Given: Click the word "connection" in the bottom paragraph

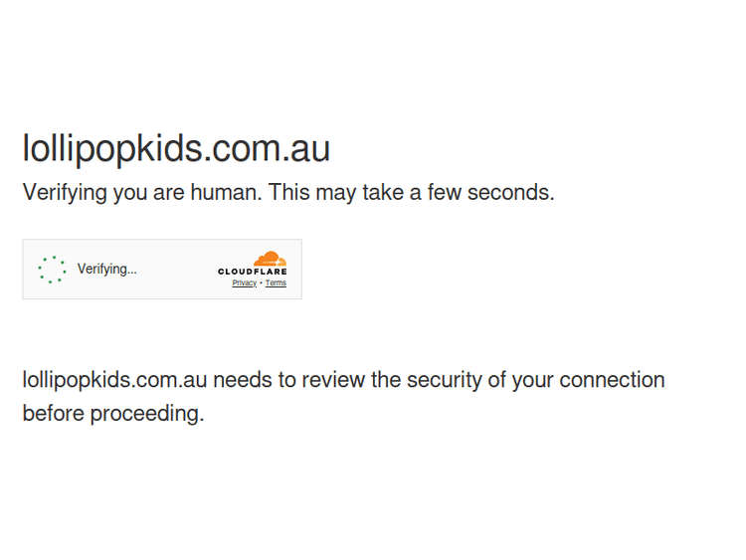Looking at the screenshot, I should [x=612, y=381].
